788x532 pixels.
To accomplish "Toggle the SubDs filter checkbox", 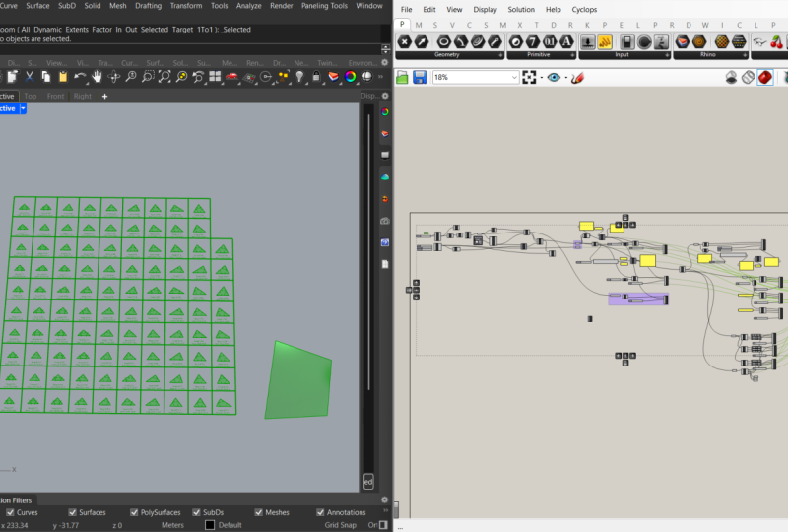I will click(196, 512).
